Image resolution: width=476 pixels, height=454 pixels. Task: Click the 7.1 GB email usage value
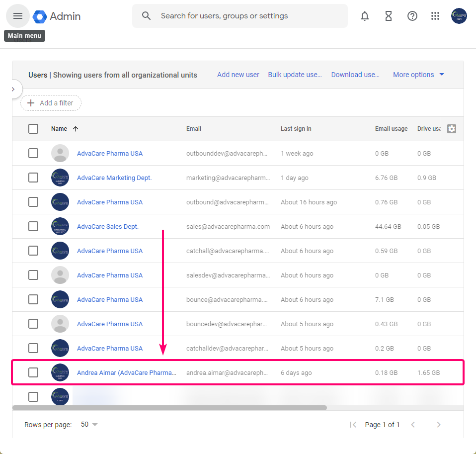384,300
